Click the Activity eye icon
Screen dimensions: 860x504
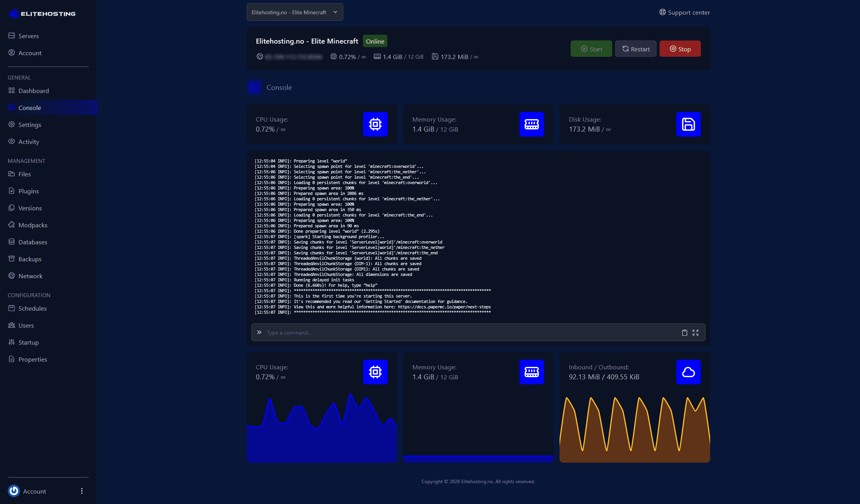coord(12,141)
